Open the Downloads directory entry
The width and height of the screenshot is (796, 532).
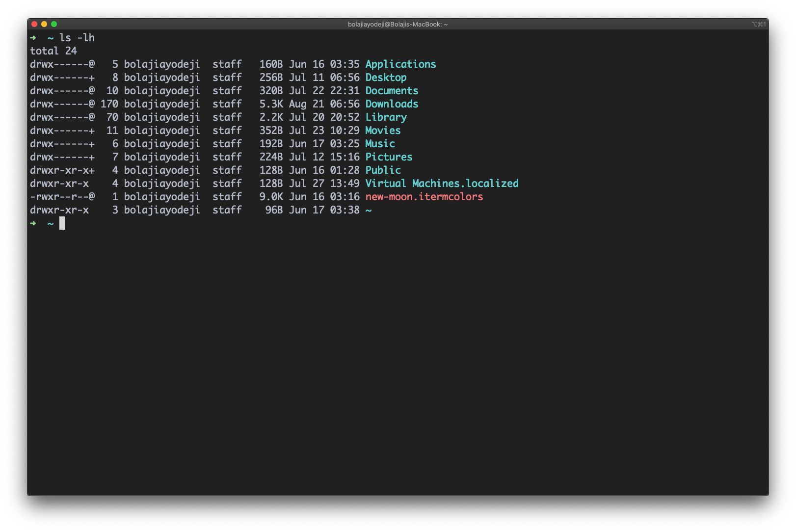392,104
